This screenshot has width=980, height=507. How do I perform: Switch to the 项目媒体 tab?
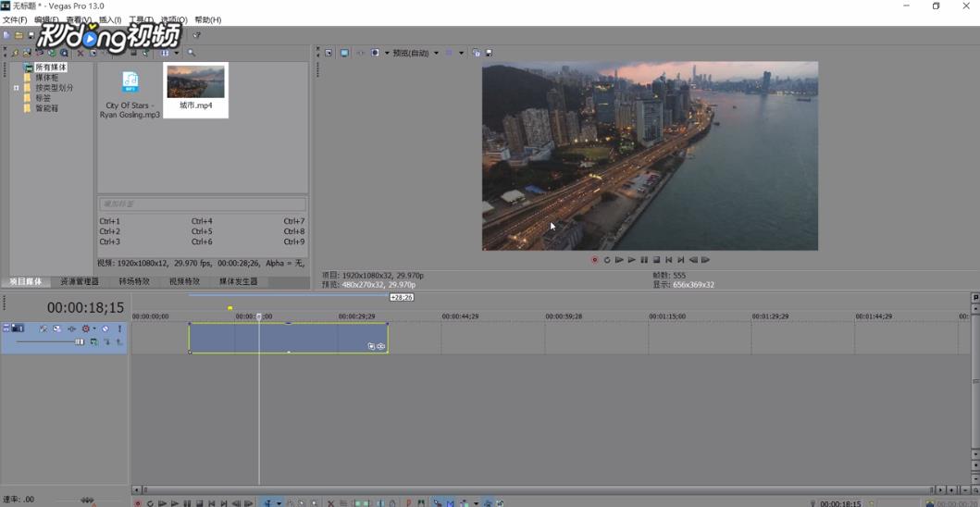[x=26, y=282]
